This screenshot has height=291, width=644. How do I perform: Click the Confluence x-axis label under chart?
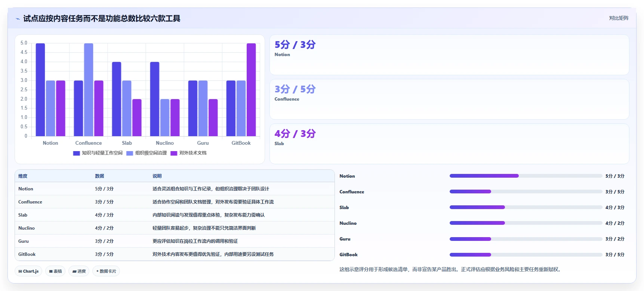(x=89, y=143)
